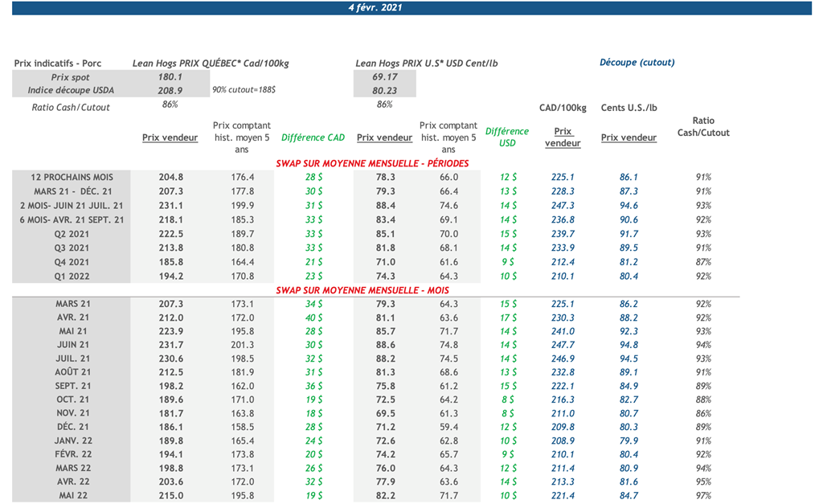Click the Q2 2021 row label

pyautogui.click(x=72, y=234)
